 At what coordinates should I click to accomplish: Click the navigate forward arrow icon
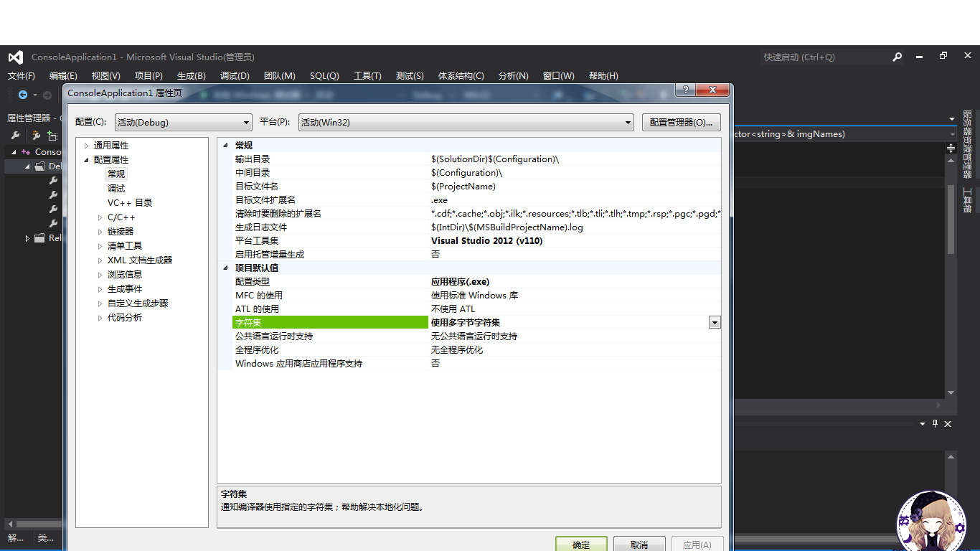tap(47, 95)
